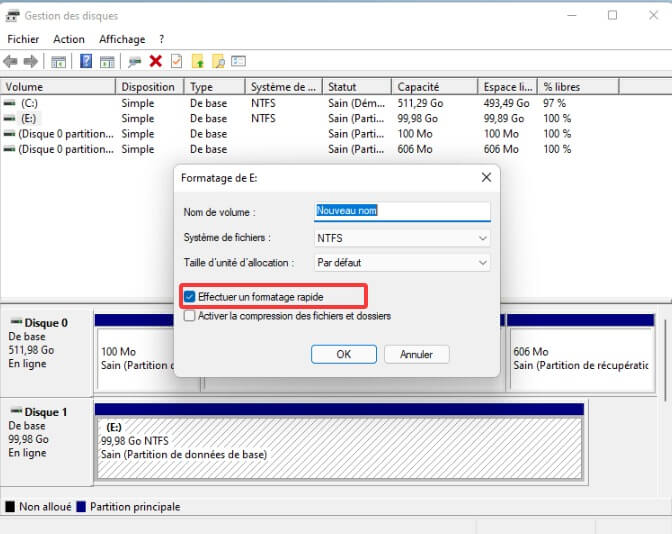672x534 pixels.
Task: Click the black Non alloué legend swatch
Action: click(x=10, y=507)
